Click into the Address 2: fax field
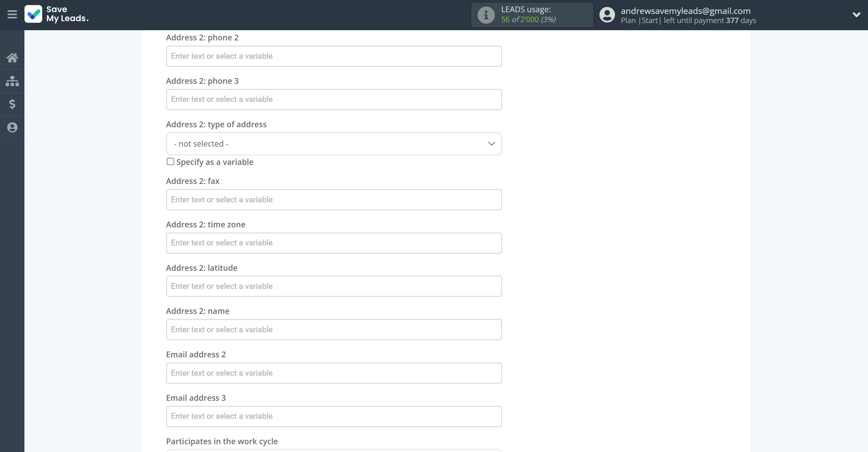The width and height of the screenshot is (868, 452). point(334,200)
